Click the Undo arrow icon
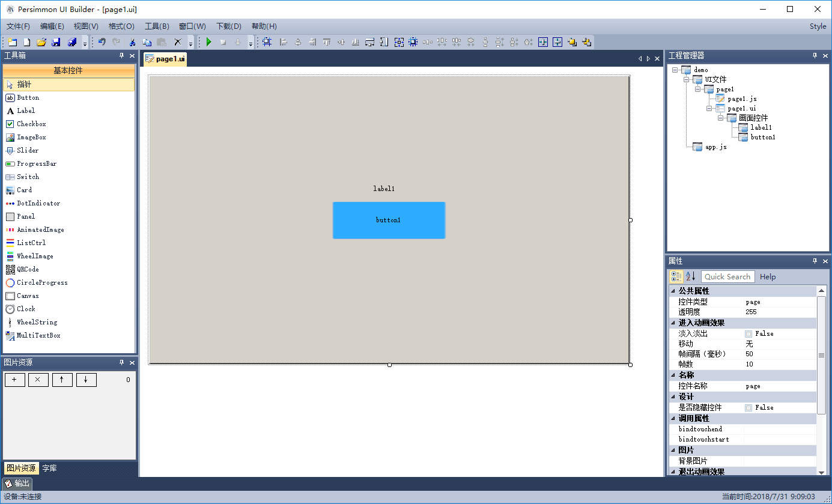 (102, 42)
